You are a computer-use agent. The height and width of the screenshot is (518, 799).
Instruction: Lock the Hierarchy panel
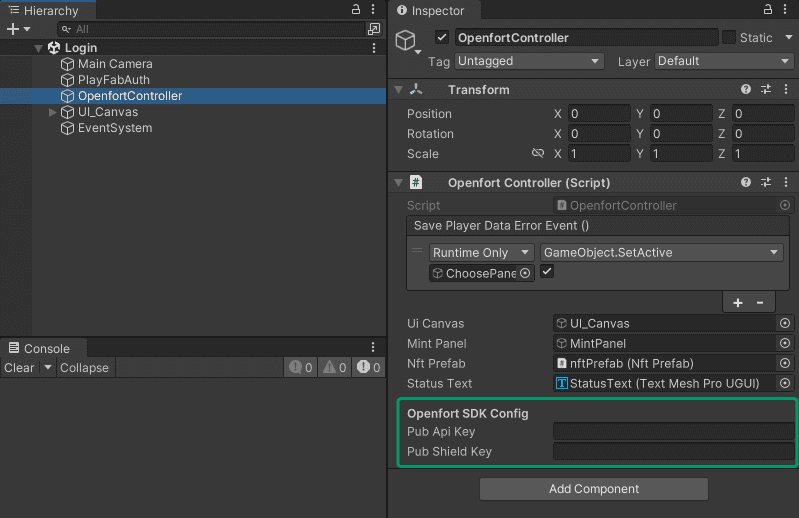click(356, 9)
